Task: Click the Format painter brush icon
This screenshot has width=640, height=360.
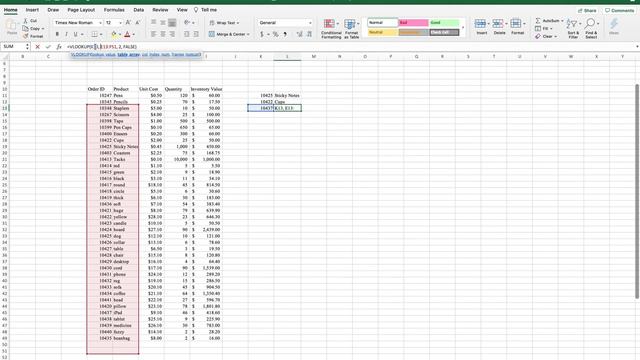Action: [26, 36]
